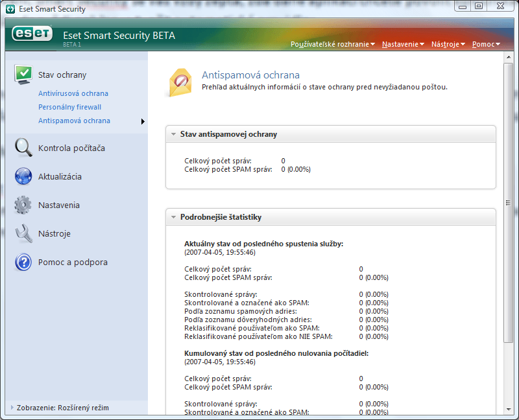This screenshot has height=420, width=519.
Task: Go to Antivírusová ochrana
Action: [x=73, y=93]
